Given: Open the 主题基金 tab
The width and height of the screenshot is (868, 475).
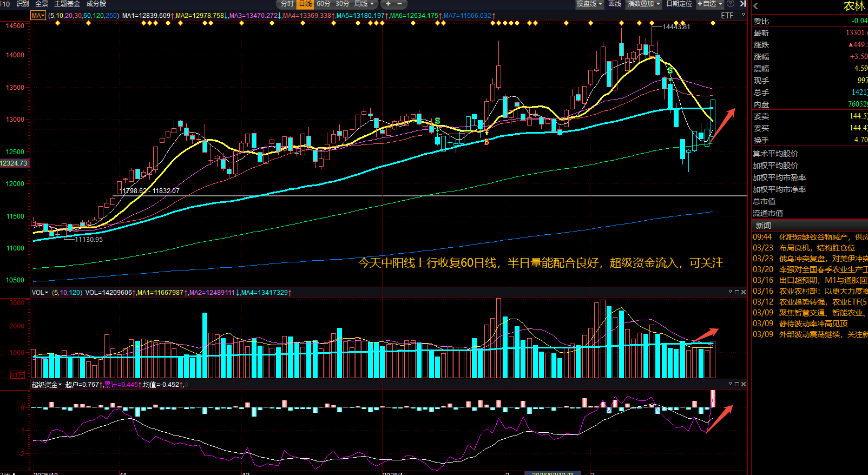Looking at the screenshot, I should point(67,4).
